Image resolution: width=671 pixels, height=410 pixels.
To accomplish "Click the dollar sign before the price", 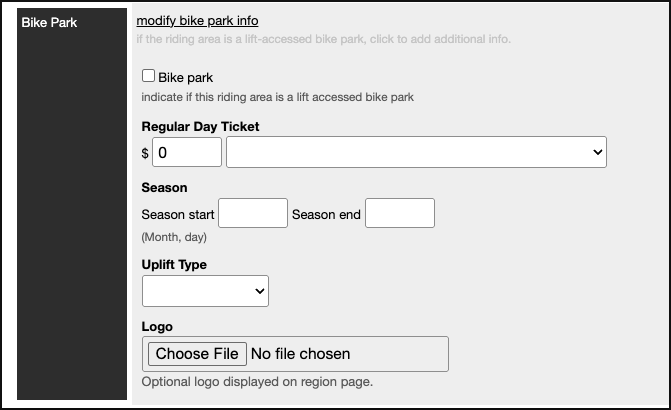I will point(145,153).
